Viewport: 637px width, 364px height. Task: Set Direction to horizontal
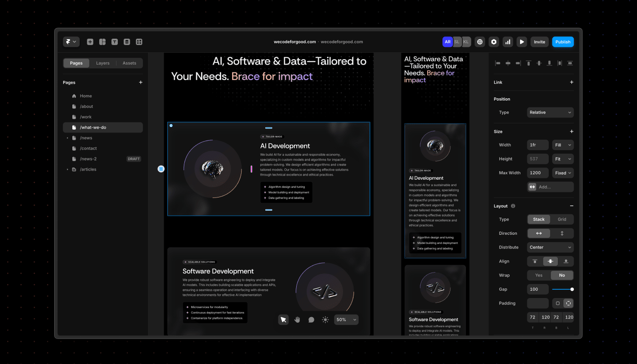[x=539, y=233]
